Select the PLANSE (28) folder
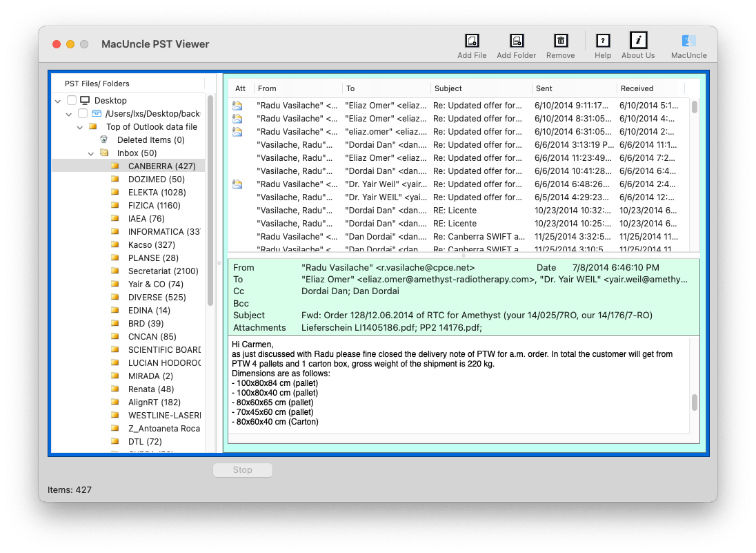Image resolution: width=756 pixels, height=553 pixels. (x=153, y=258)
